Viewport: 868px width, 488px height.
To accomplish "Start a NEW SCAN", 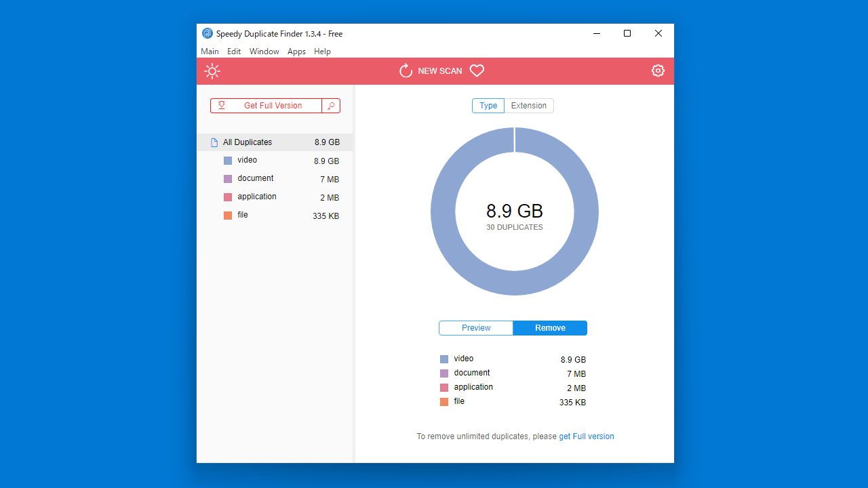I will click(440, 70).
